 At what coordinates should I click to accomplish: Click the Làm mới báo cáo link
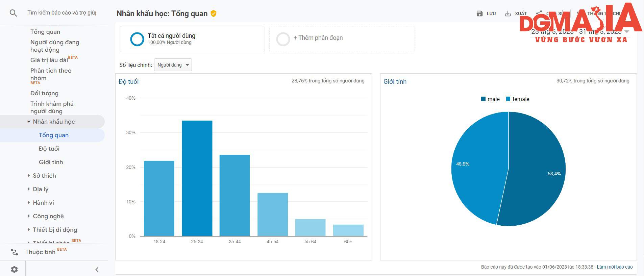(615, 267)
